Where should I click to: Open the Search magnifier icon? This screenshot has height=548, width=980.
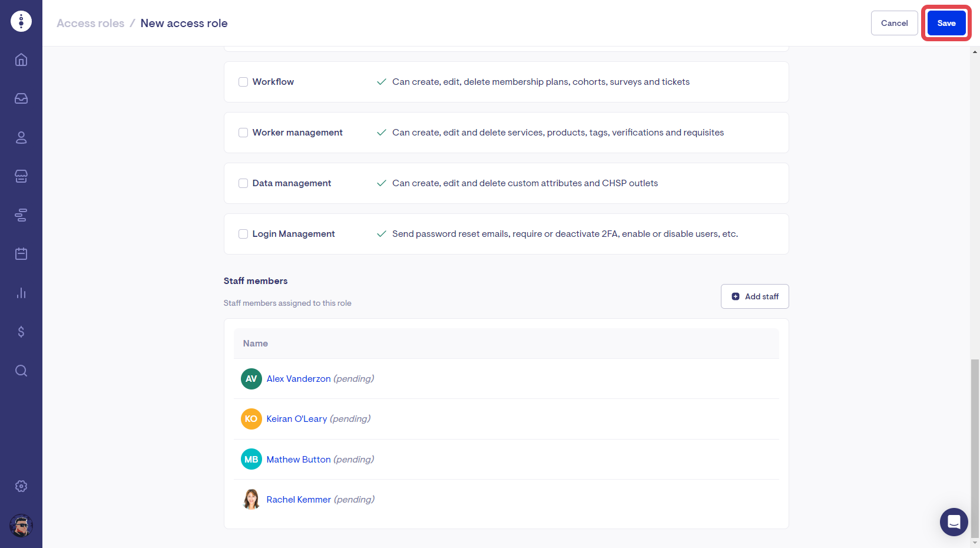click(x=21, y=371)
